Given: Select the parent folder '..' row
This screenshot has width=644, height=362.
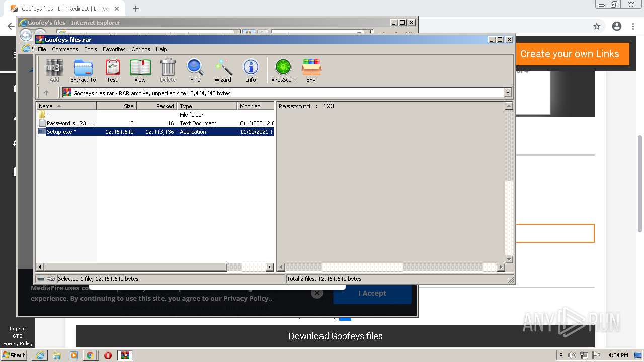Looking at the screenshot, I should click(155, 115).
